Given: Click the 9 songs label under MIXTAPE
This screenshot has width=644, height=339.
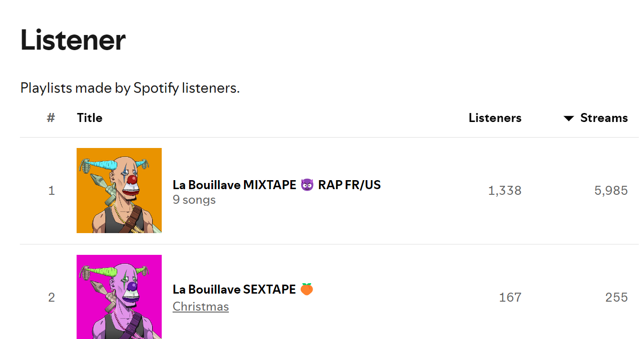Looking at the screenshot, I should point(194,200).
